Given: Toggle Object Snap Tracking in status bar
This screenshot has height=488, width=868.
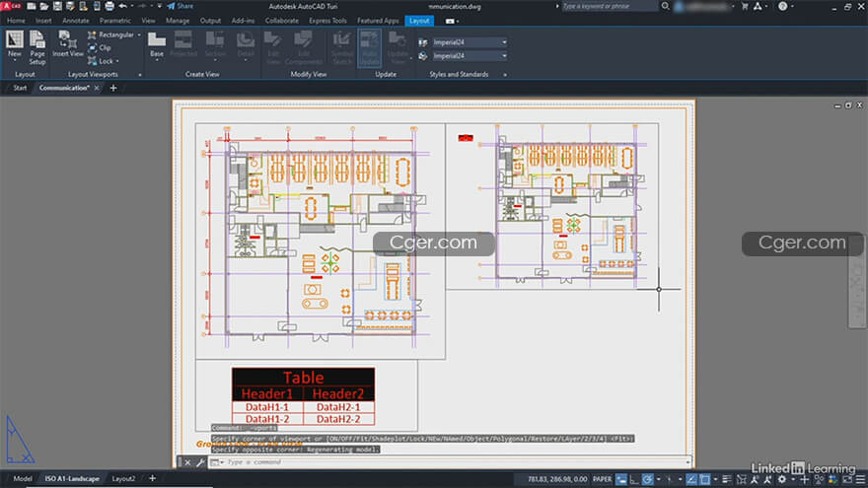Looking at the screenshot, I should coord(691,479).
